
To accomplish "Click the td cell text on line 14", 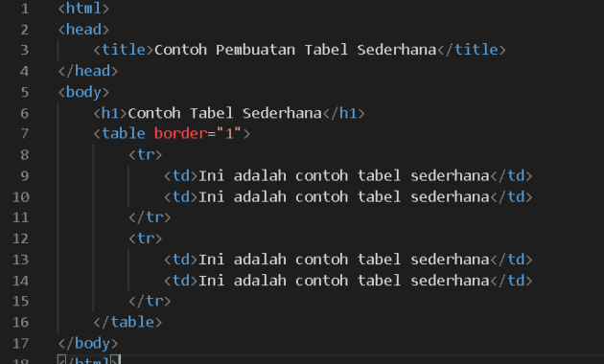I will 343,280.
